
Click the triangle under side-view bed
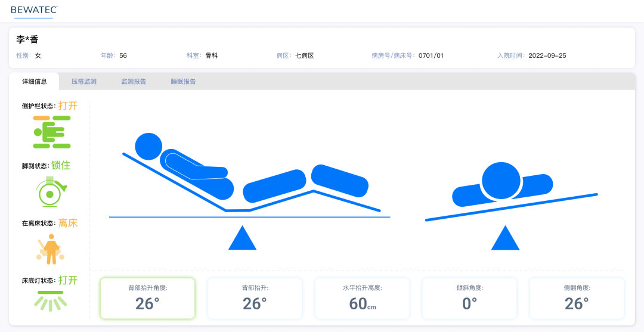(242, 238)
